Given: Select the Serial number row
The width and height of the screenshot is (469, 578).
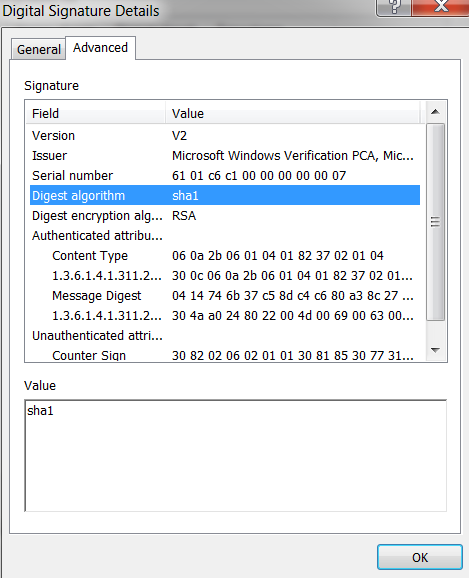Looking at the screenshot, I should [225, 175].
